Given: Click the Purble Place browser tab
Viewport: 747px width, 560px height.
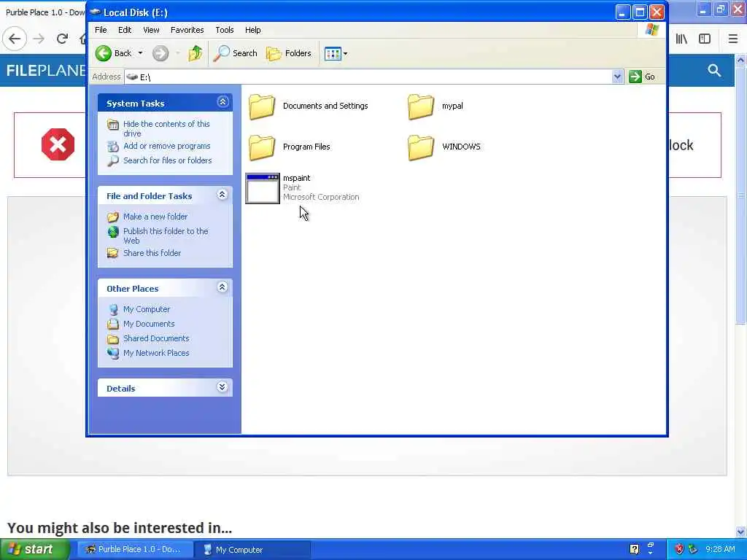Looking at the screenshot, I should point(44,12).
